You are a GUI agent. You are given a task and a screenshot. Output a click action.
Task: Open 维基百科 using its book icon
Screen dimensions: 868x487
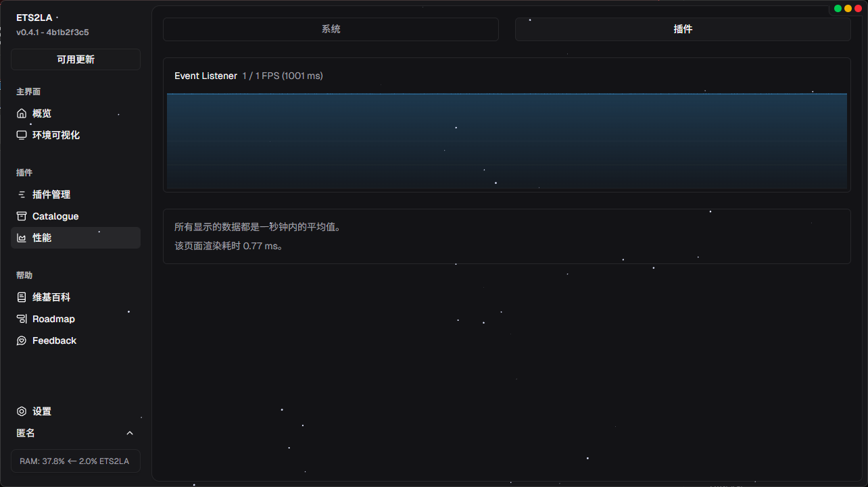22,297
